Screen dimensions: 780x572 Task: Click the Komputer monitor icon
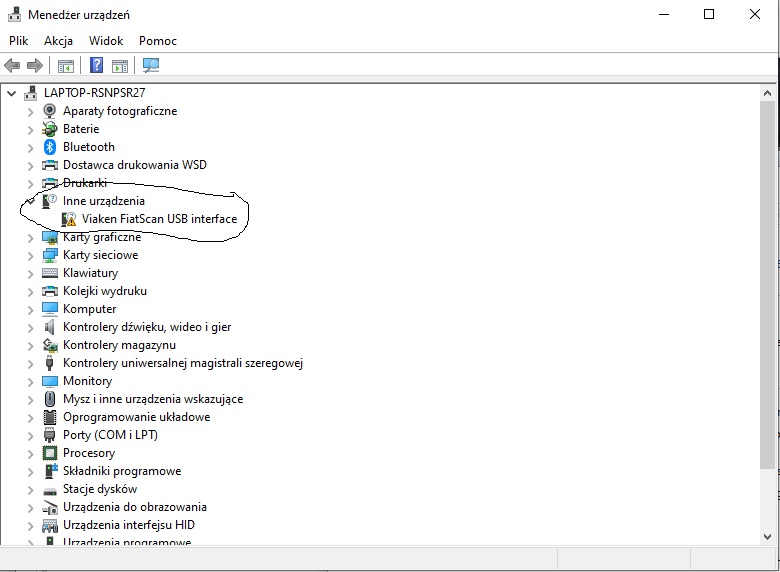pos(50,309)
